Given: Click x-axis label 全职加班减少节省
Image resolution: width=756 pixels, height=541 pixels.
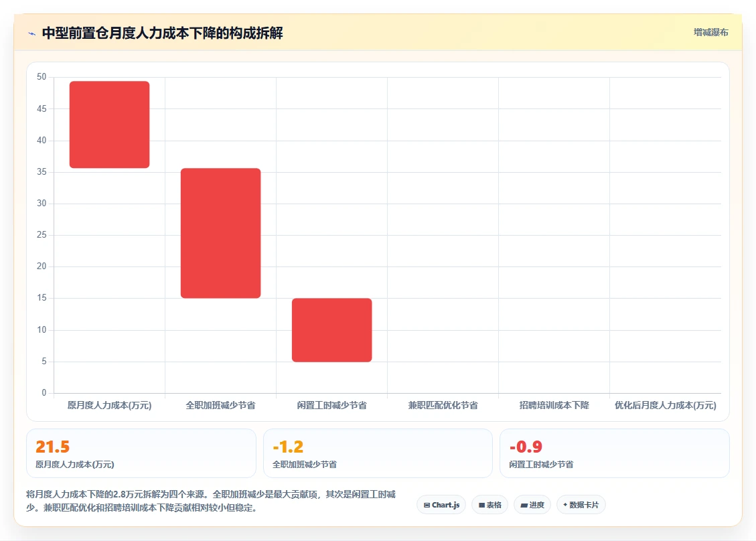Looking at the screenshot, I should (221, 406).
